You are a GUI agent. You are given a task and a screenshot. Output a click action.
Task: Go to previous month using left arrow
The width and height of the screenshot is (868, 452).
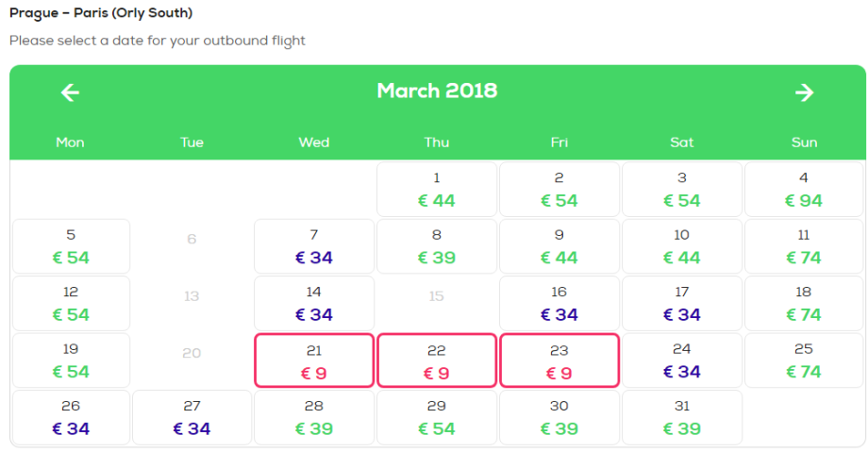[x=71, y=92]
